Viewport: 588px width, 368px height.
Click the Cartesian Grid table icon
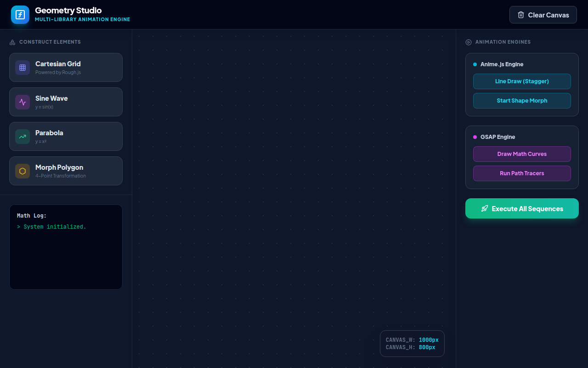pyautogui.click(x=23, y=68)
